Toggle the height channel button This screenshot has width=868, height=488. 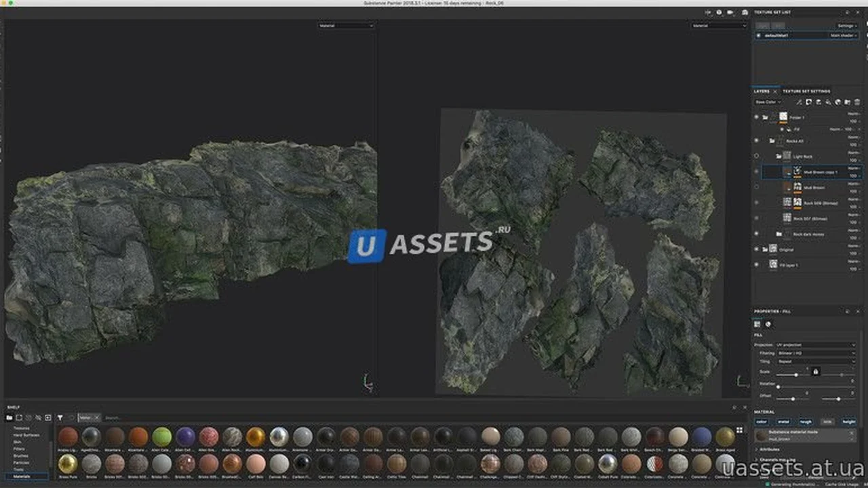[x=849, y=422]
